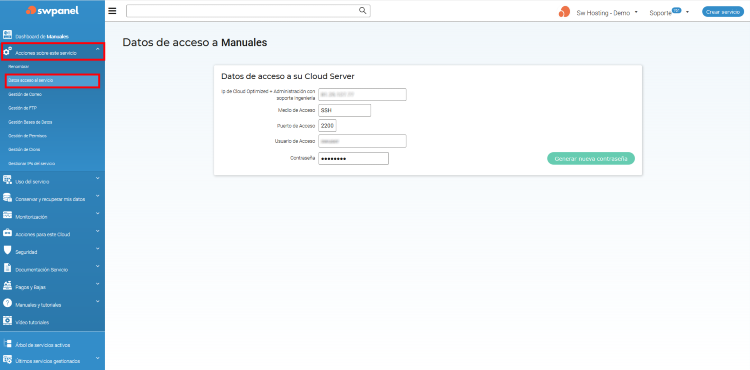This screenshot has height=370, width=750.
Task: Expand Pagos y Bajas chevron
Action: click(x=98, y=284)
